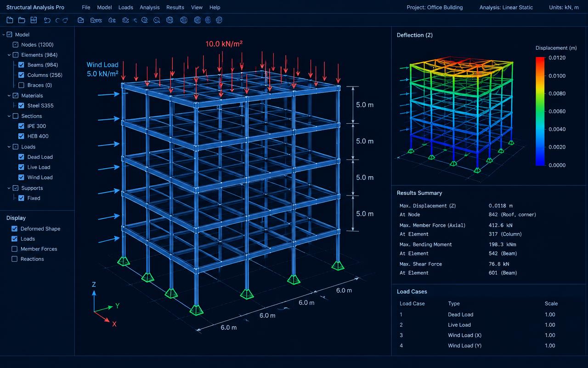Open the Loads menu in menu bar
The width and height of the screenshot is (588, 368).
(125, 7)
